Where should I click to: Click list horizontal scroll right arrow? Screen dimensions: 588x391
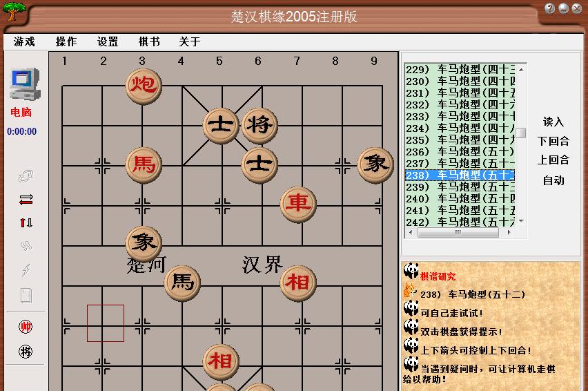tap(509, 233)
